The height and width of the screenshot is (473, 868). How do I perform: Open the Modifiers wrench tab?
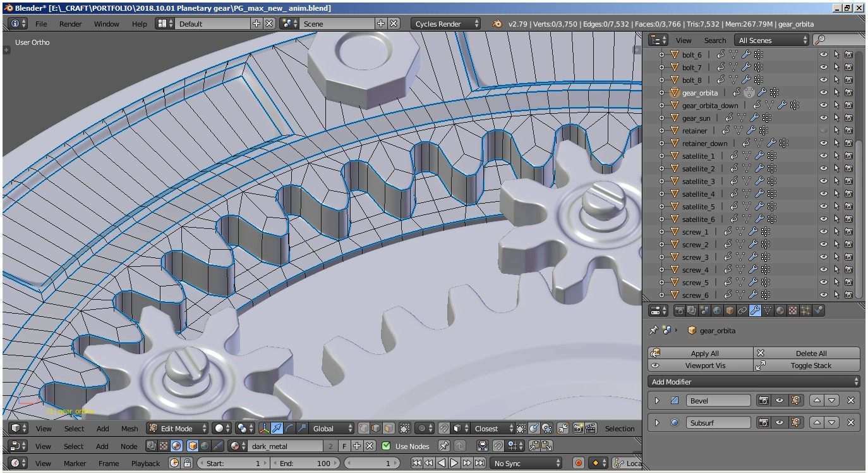(755, 310)
